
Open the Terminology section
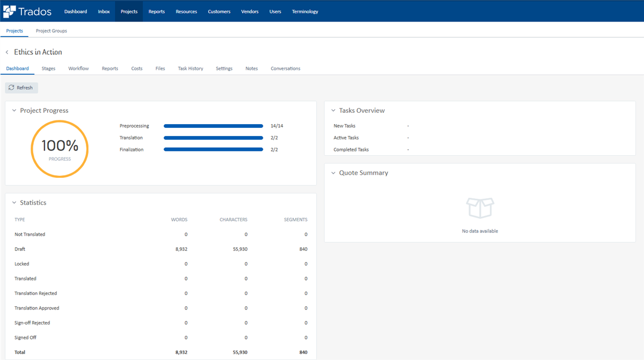point(305,11)
